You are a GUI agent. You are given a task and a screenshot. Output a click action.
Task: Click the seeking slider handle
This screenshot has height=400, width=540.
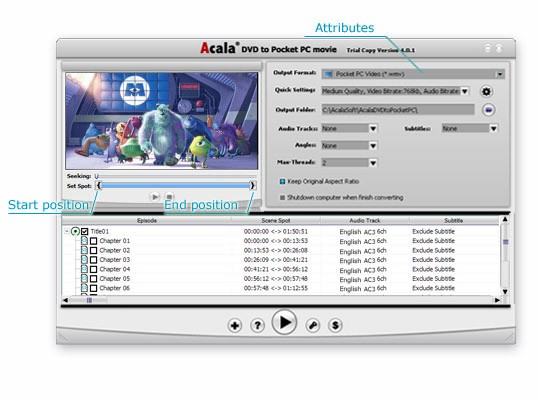[x=96, y=176]
